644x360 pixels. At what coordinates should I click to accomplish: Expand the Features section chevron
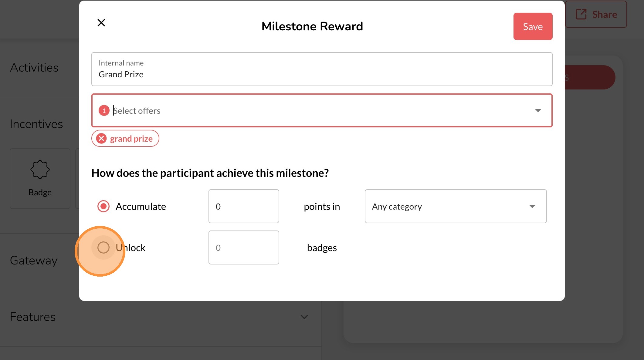pos(304,317)
